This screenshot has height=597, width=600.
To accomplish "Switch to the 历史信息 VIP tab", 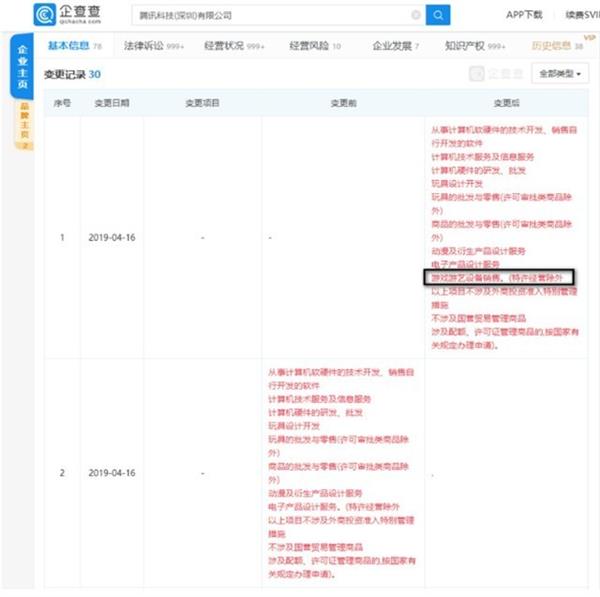I will coord(557,46).
